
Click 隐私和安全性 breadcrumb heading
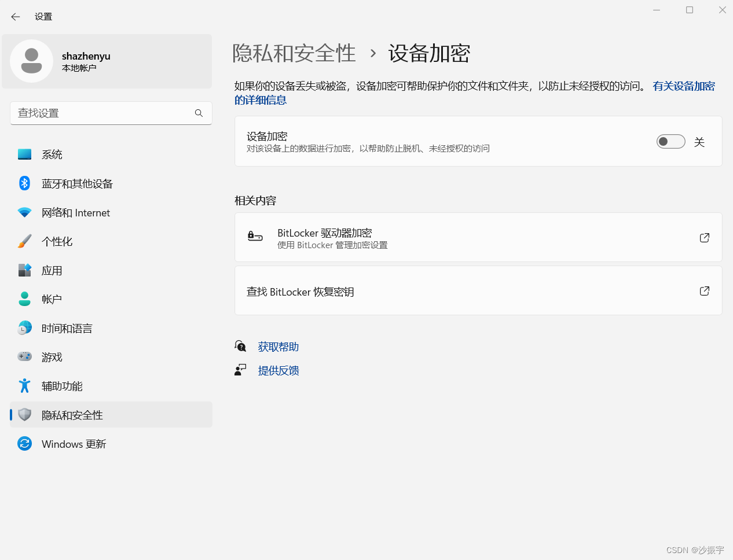[294, 53]
